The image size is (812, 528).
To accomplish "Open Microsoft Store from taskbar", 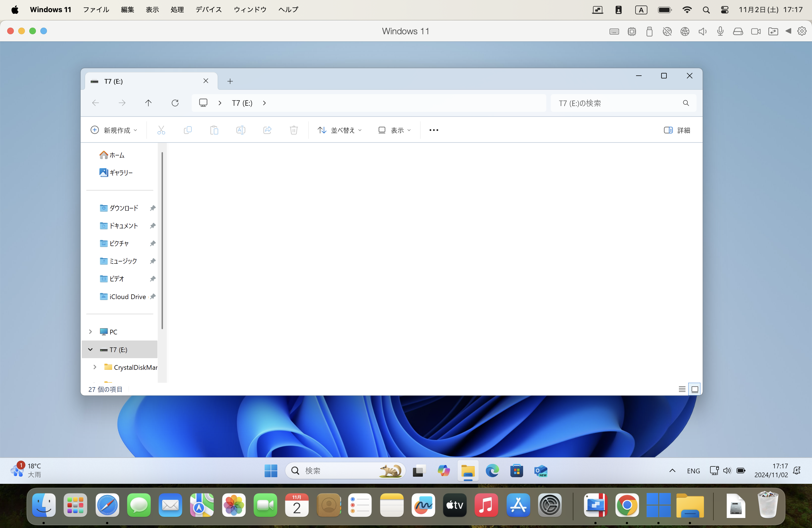I will 516,471.
